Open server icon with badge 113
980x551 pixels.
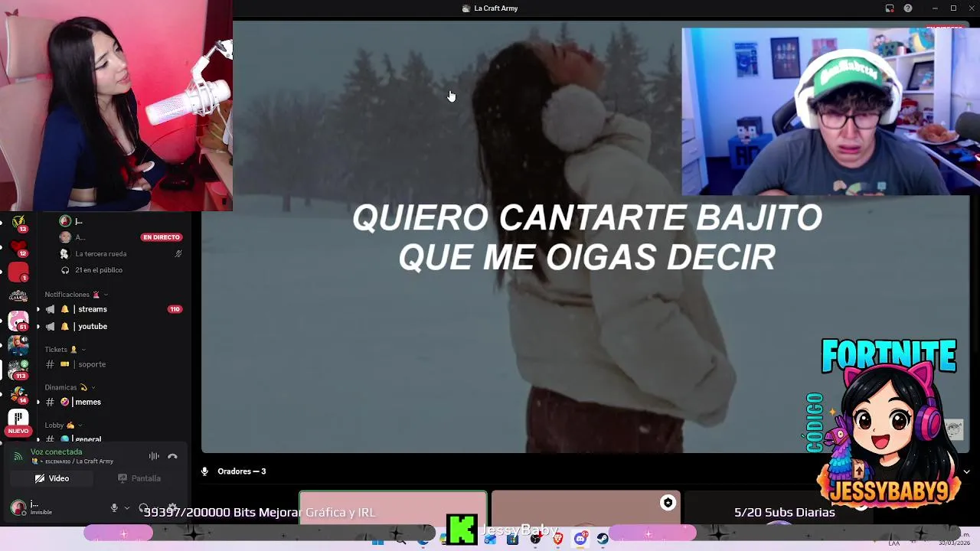[18, 369]
